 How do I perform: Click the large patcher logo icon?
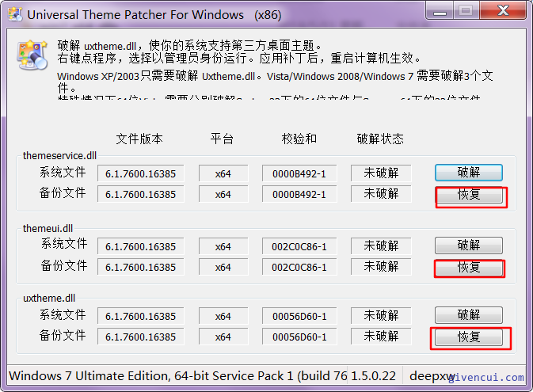point(32,55)
